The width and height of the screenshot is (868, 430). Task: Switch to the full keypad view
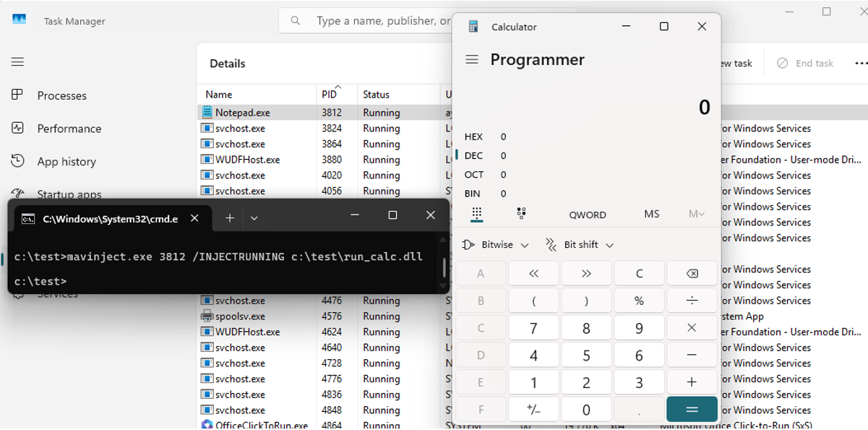(476, 214)
